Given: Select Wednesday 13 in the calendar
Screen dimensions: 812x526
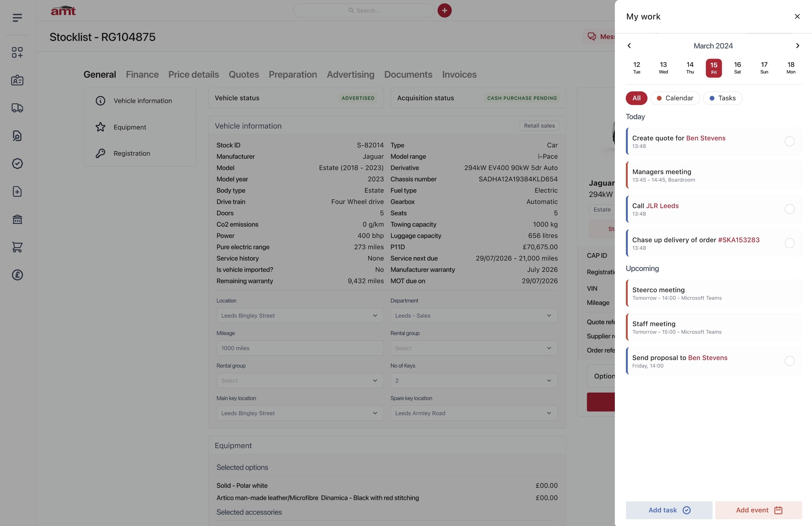Looking at the screenshot, I should [663, 68].
